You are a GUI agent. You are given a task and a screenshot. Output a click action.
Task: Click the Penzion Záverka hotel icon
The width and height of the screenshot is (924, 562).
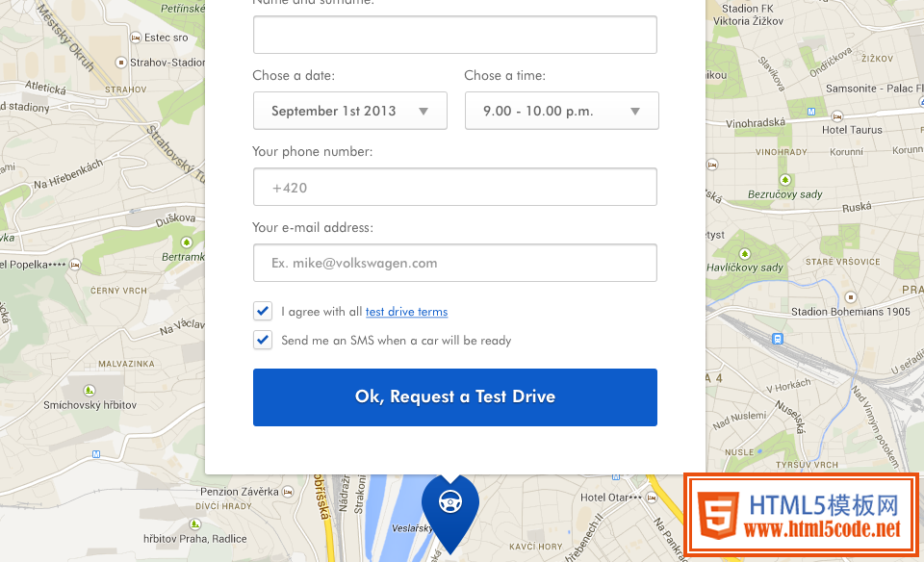point(288,492)
